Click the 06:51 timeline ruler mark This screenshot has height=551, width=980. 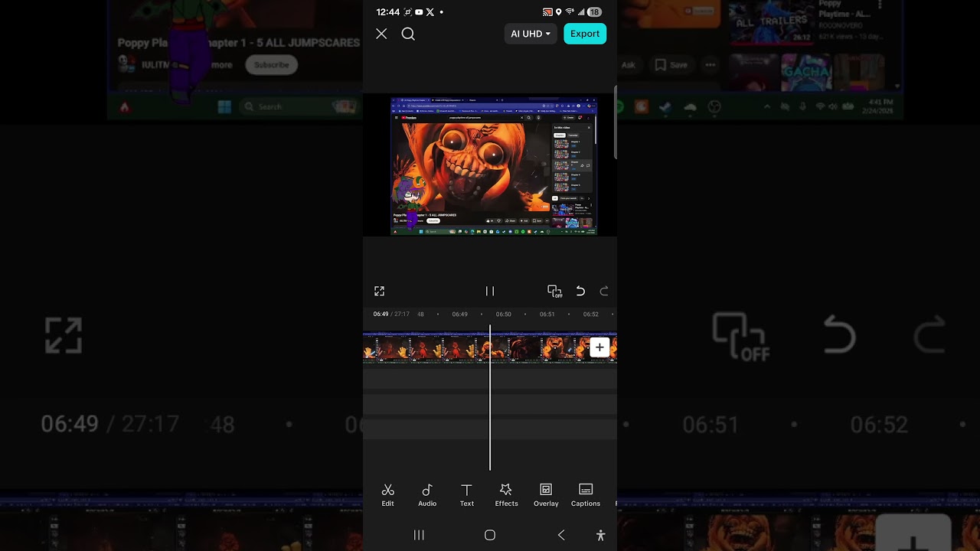pyautogui.click(x=547, y=314)
